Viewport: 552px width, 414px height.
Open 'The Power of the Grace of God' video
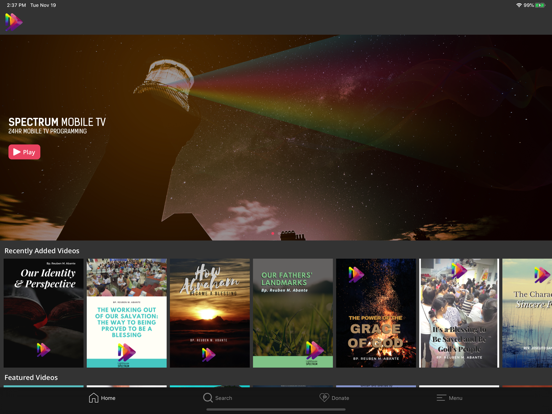click(x=376, y=313)
